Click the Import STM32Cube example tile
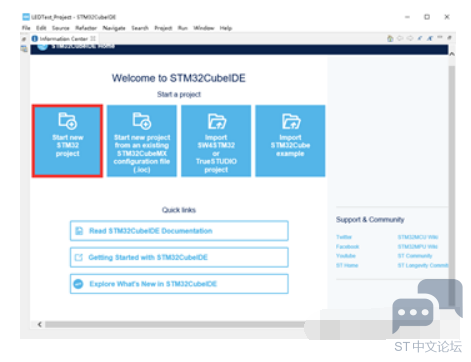471x362 pixels. pyautogui.click(x=290, y=141)
